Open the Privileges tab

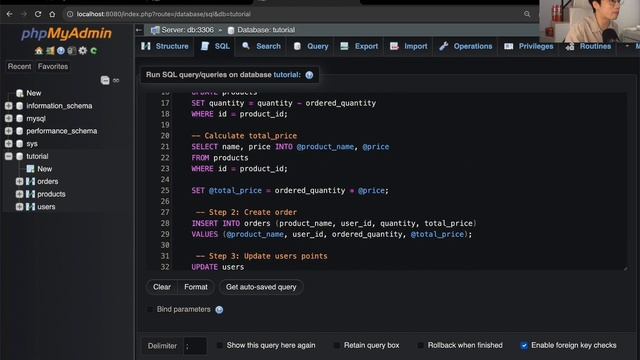[x=529, y=46]
